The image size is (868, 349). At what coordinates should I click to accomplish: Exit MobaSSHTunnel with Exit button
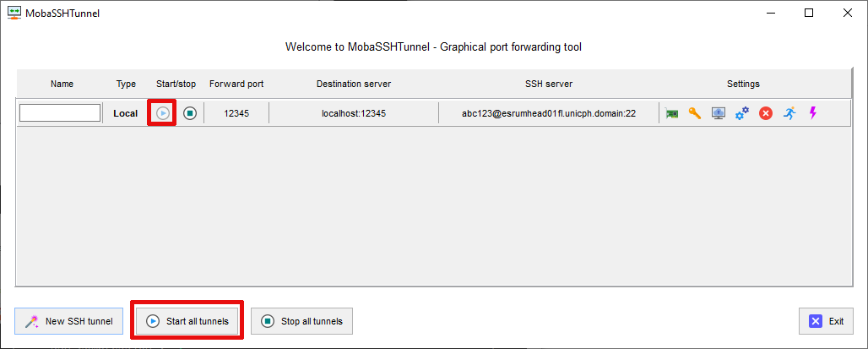pyautogui.click(x=826, y=321)
